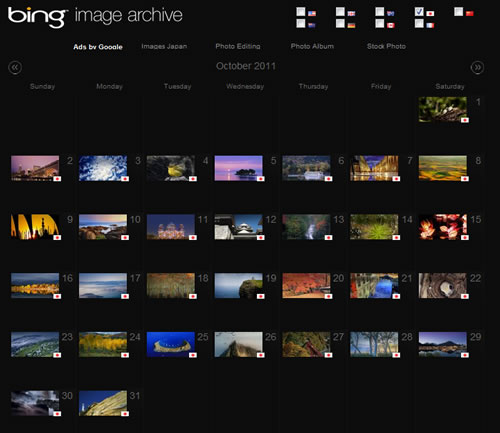Open the October 3 cloud image thumbnail
Image resolution: width=500 pixels, height=433 pixels.
tap(103, 168)
